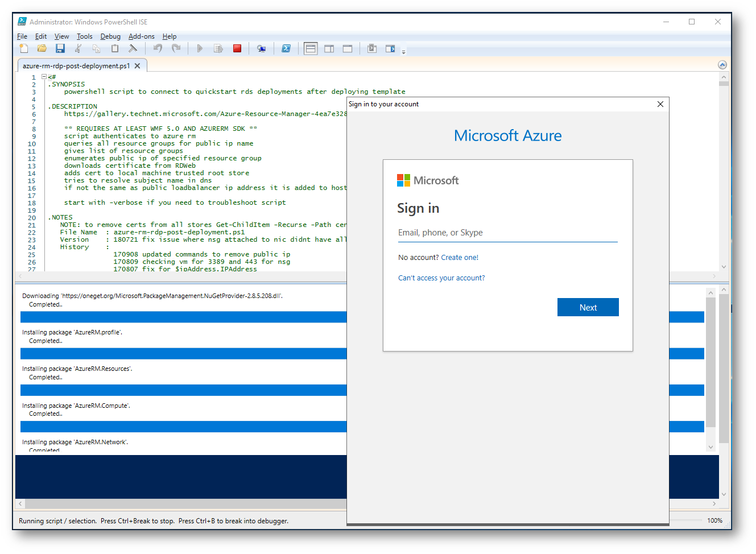Copy selection using the Copy toolbar icon
The image size is (756, 554).
[96, 48]
